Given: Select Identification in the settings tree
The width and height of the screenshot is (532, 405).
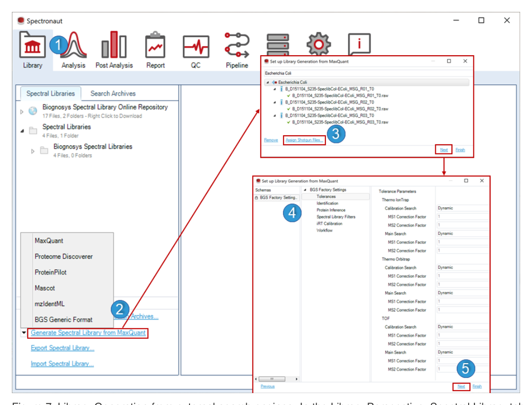Looking at the screenshot, I should point(327,203).
